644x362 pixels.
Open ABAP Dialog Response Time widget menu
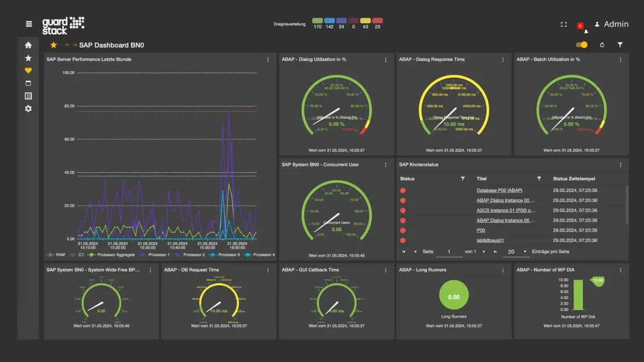click(503, 59)
